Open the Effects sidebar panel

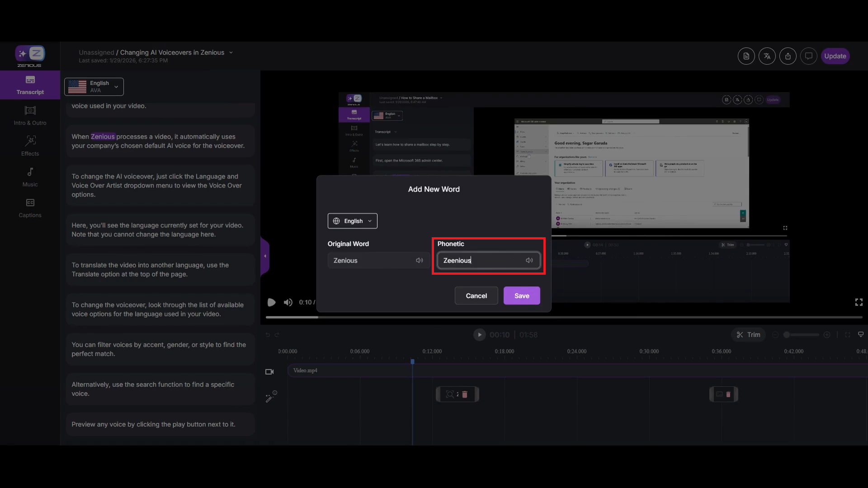tap(30, 146)
